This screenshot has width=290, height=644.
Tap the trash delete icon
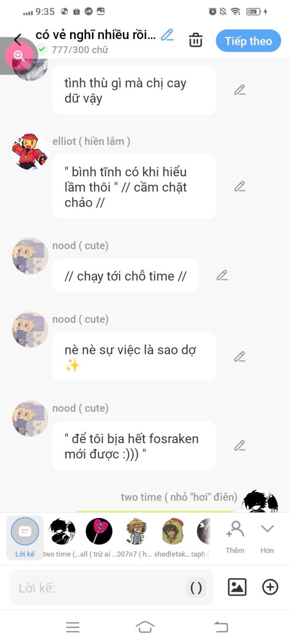(x=195, y=40)
